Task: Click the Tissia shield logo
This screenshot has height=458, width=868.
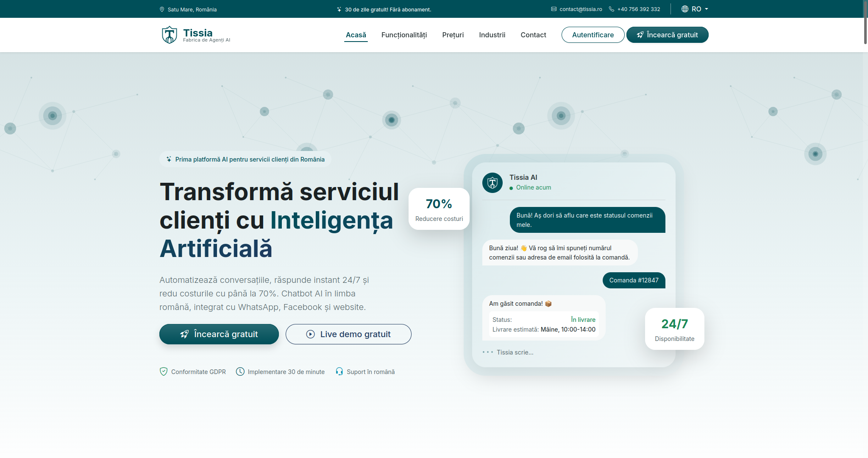Action: click(169, 34)
